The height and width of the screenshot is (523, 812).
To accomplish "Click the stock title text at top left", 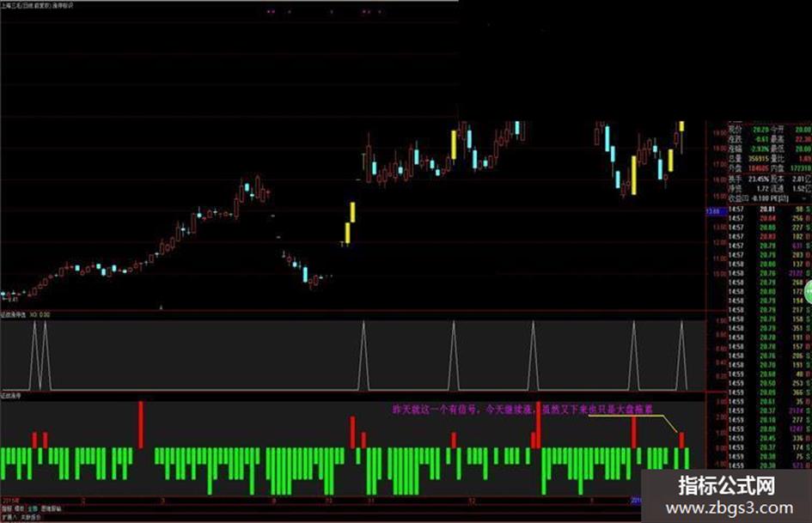I will 37,6.
